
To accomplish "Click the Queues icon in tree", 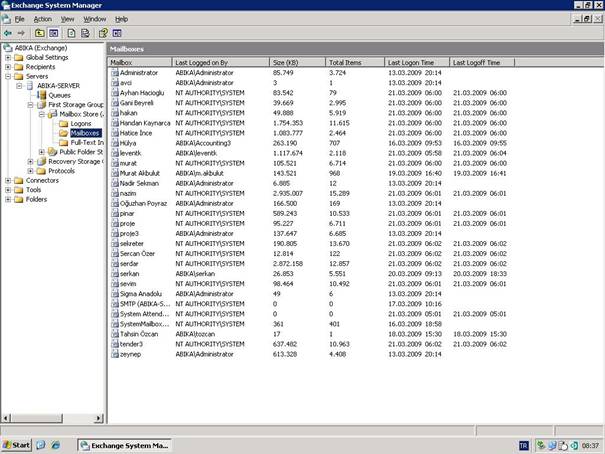I will tap(42, 95).
